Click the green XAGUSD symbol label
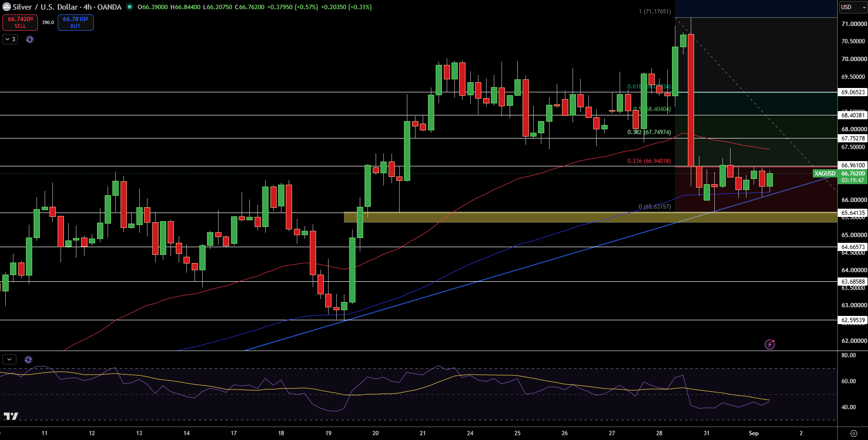 [825, 174]
